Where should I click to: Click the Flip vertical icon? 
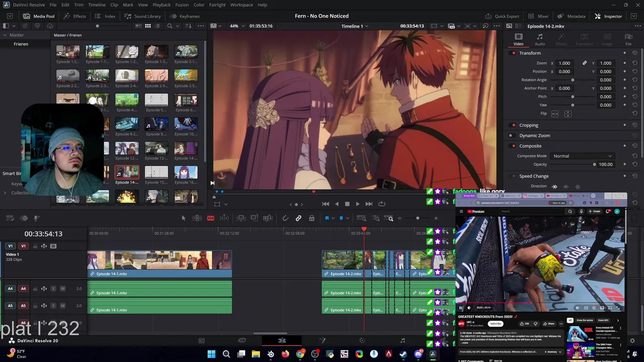pos(568,114)
